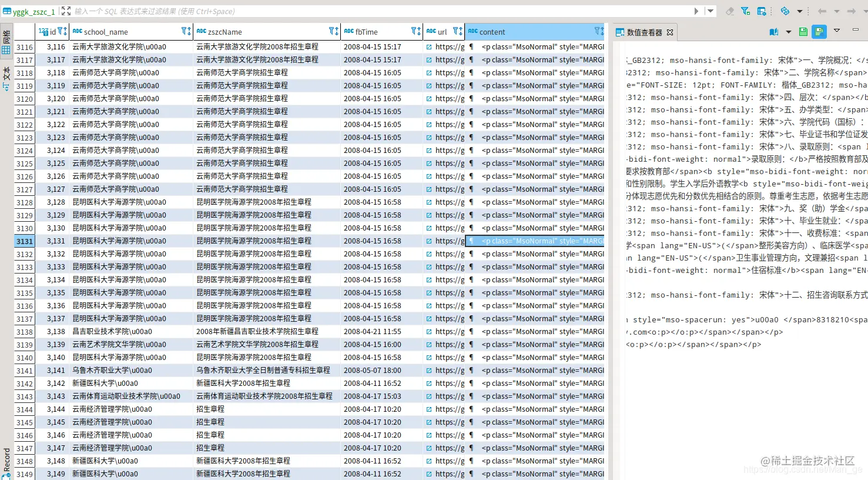868x480 pixels.
Task: Open the content column filter/sort icon
Action: tap(599, 32)
